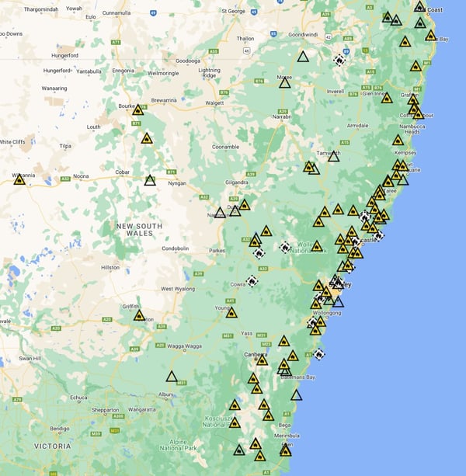This screenshot has width=466, height=476.
Task: Click the Alpine National Park label
Action: (179, 445)
